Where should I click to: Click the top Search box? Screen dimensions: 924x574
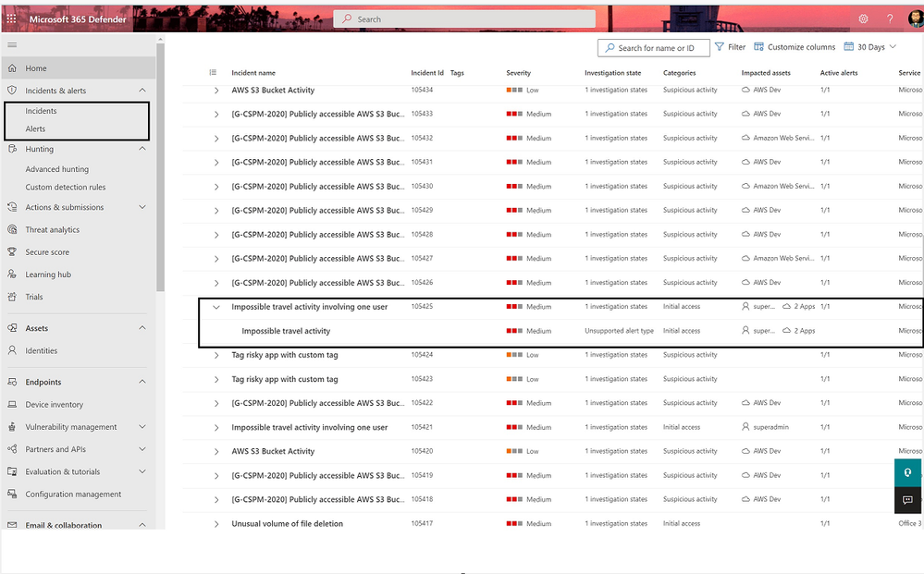[x=464, y=18]
